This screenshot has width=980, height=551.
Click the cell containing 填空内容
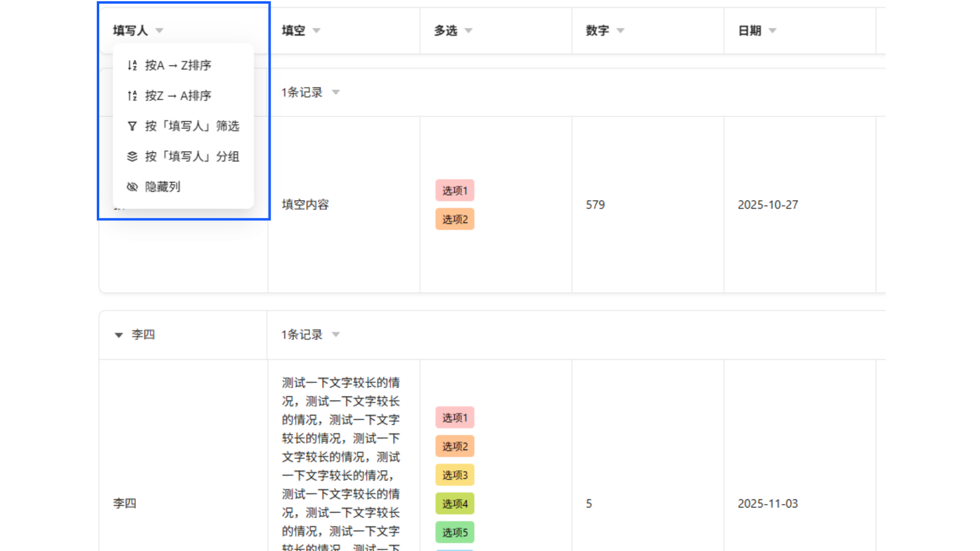tap(304, 204)
